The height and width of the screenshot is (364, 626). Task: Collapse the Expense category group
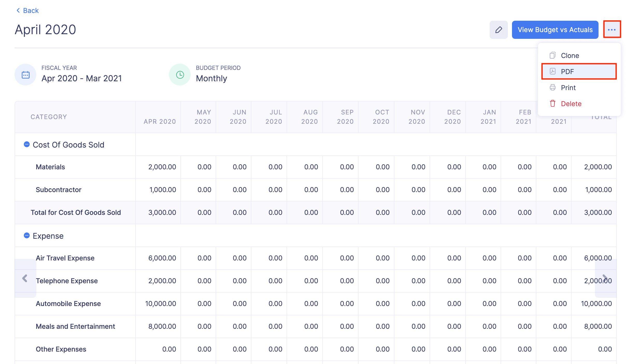[27, 236]
